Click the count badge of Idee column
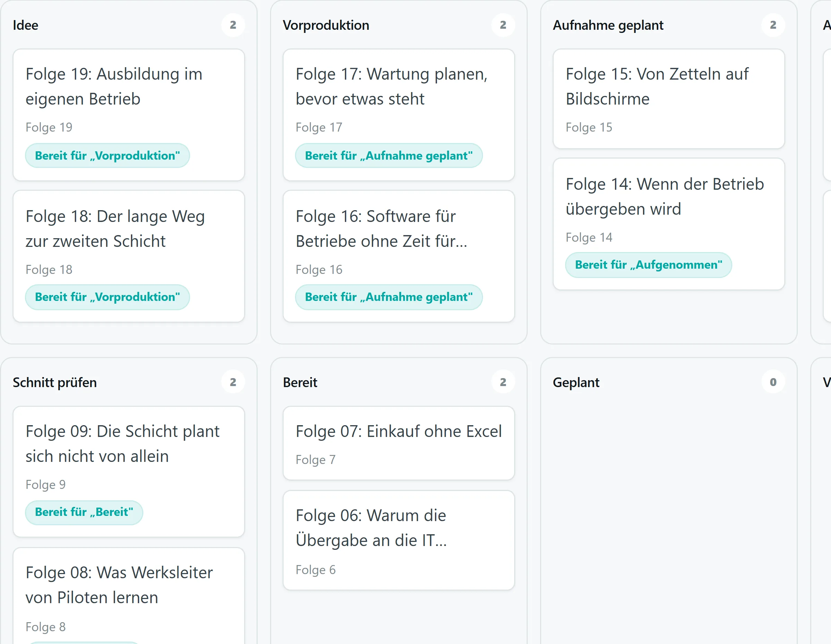 (233, 25)
